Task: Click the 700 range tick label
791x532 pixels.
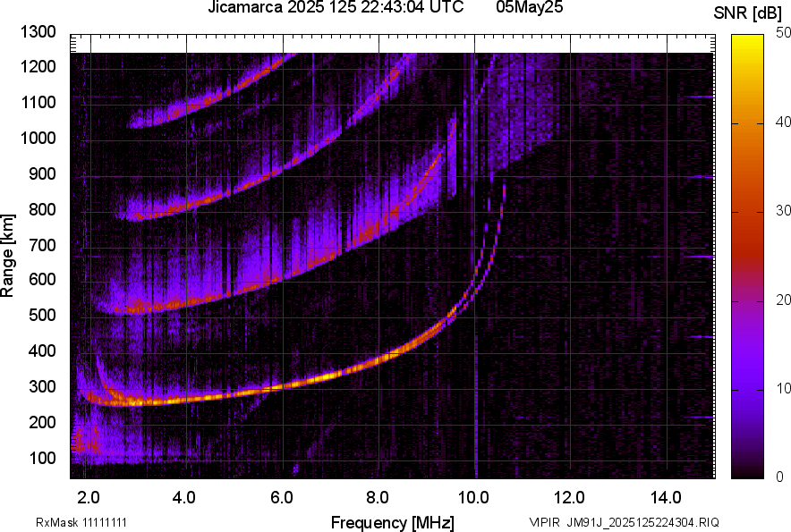Action: pyautogui.click(x=42, y=245)
